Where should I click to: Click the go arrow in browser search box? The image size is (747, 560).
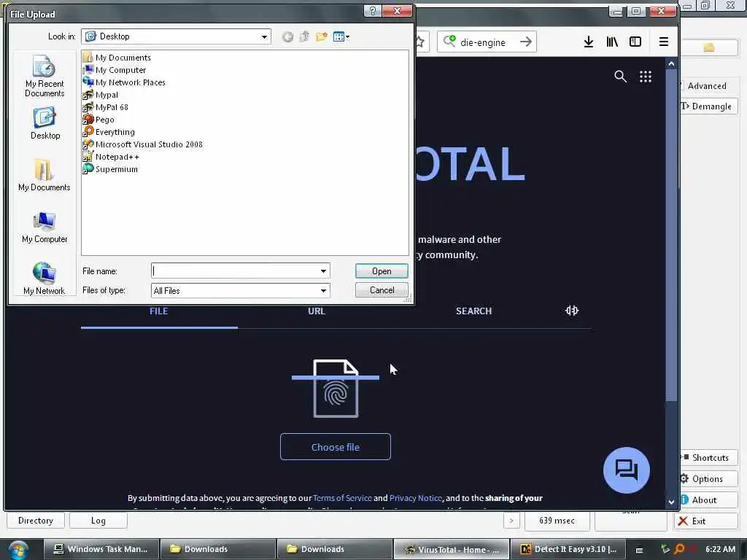(526, 42)
